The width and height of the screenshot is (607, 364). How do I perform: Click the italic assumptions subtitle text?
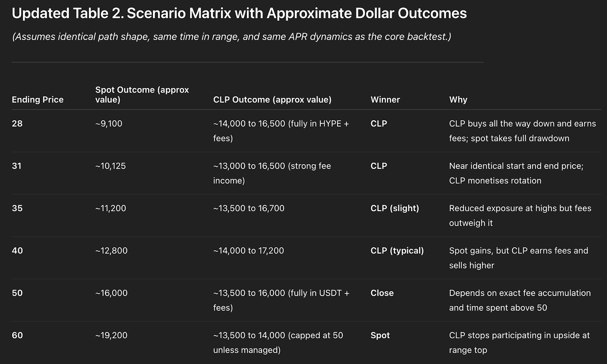pyautogui.click(x=231, y=37)
